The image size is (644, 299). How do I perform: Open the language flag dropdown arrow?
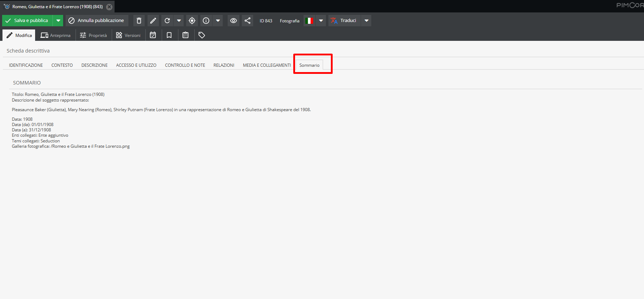pos(321,21)
